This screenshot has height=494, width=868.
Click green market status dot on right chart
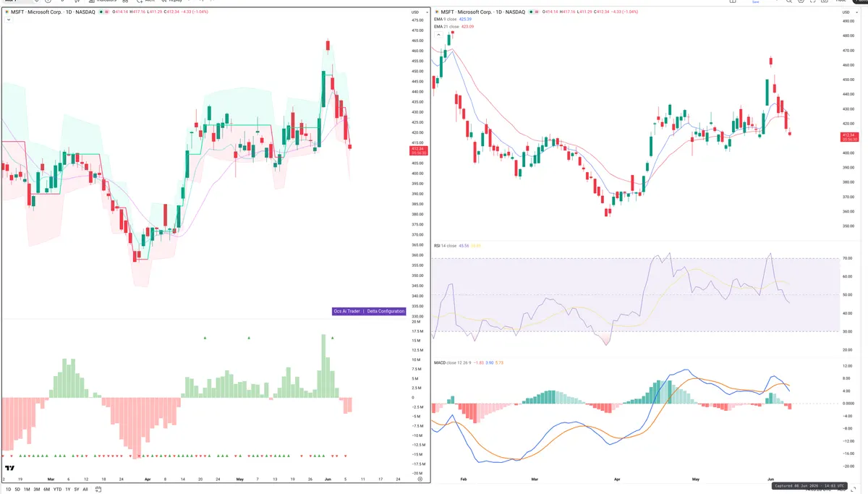pyautogui.click(x=532, y=12)
